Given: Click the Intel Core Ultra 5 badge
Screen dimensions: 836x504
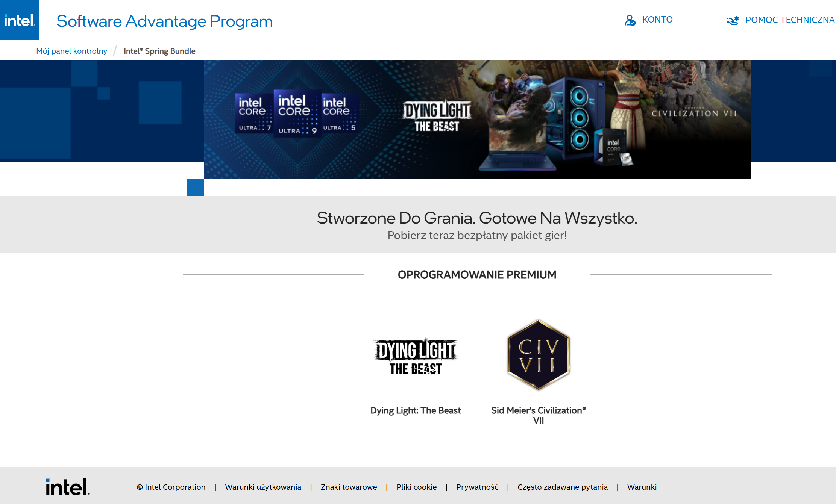Looking at the screenshot, I should point(338,114).
